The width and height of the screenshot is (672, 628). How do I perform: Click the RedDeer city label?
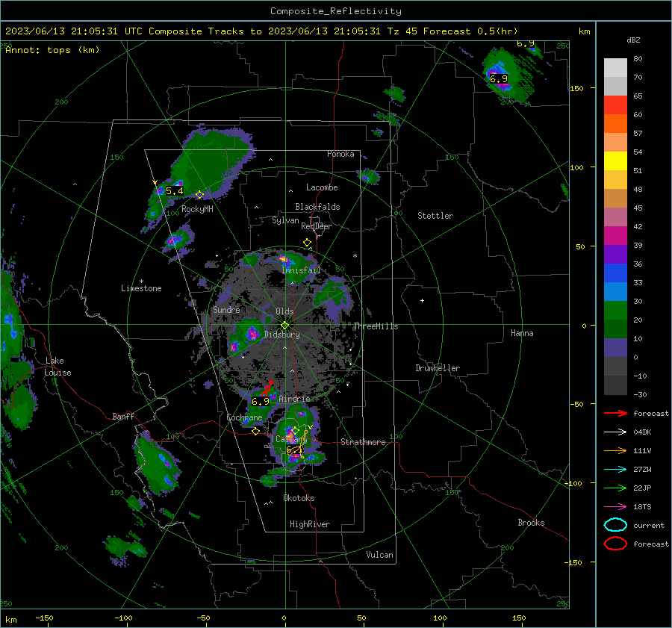(x=317, y=226)
